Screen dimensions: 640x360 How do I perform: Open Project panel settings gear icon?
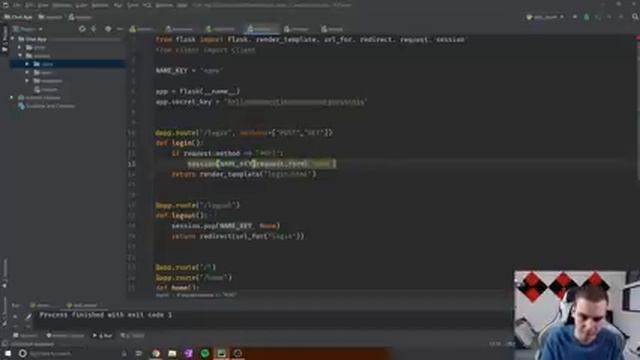click(x=108, y=29)
